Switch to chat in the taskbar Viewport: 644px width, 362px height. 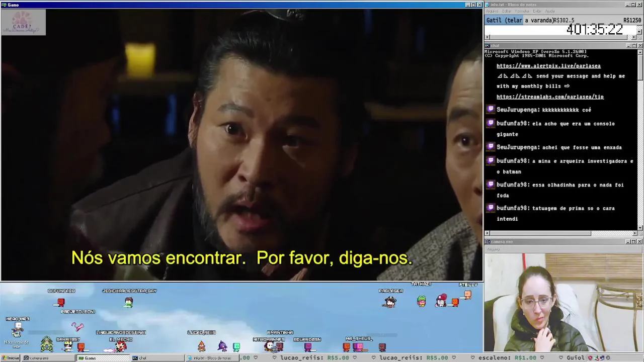(157, 358)
